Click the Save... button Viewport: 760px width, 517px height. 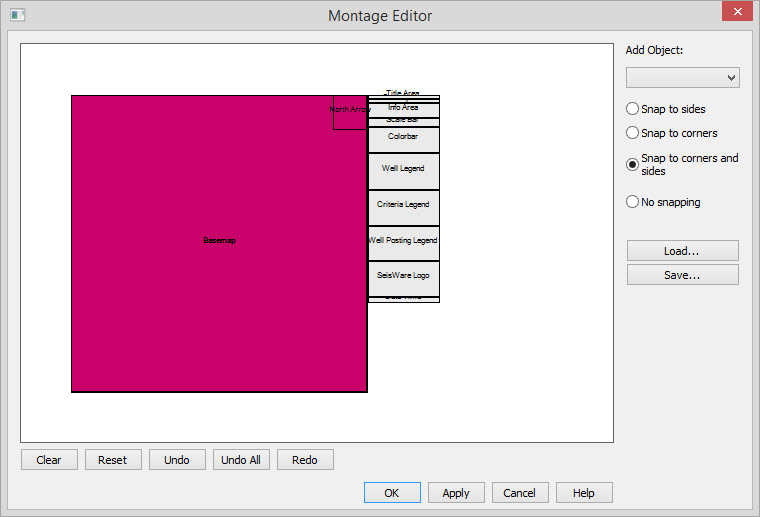[x=682, y=275]
